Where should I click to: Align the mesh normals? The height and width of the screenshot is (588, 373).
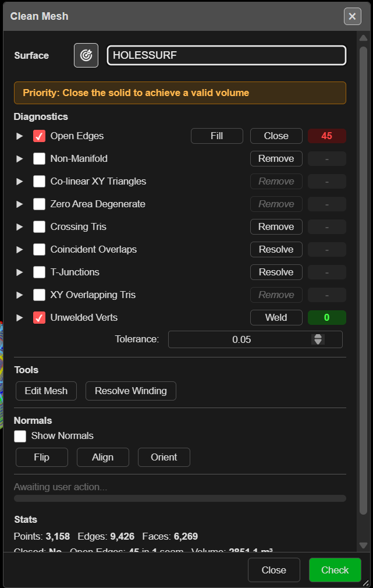[x=103, y=458]
